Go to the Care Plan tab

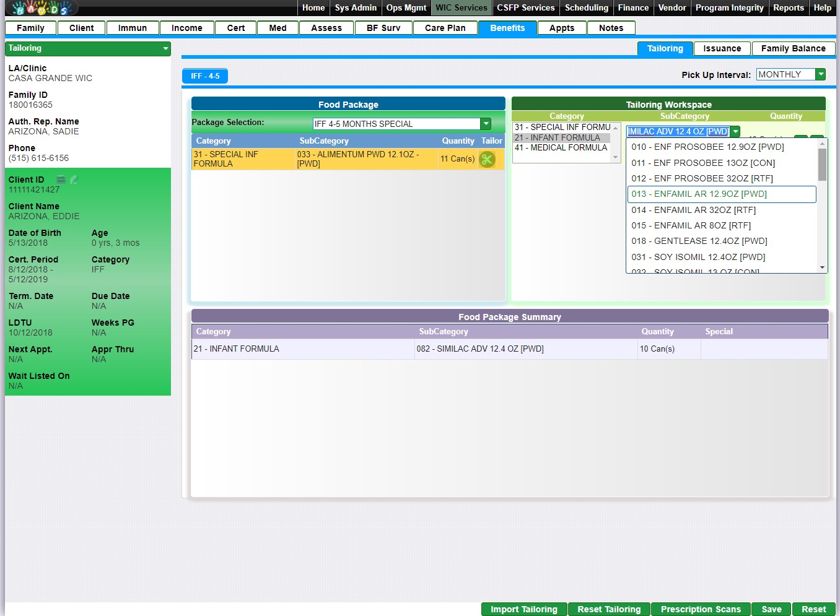[x=445, y=28]
